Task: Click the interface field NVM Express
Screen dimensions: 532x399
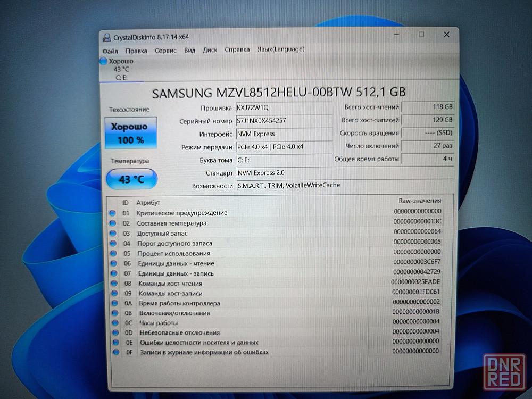Action: tap(284, 134)
